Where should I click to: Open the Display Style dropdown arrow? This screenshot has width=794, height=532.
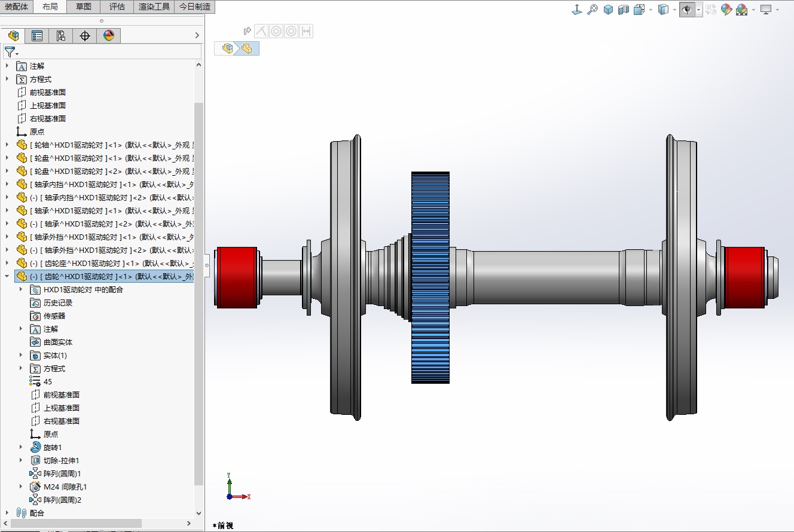click(674, 10)
